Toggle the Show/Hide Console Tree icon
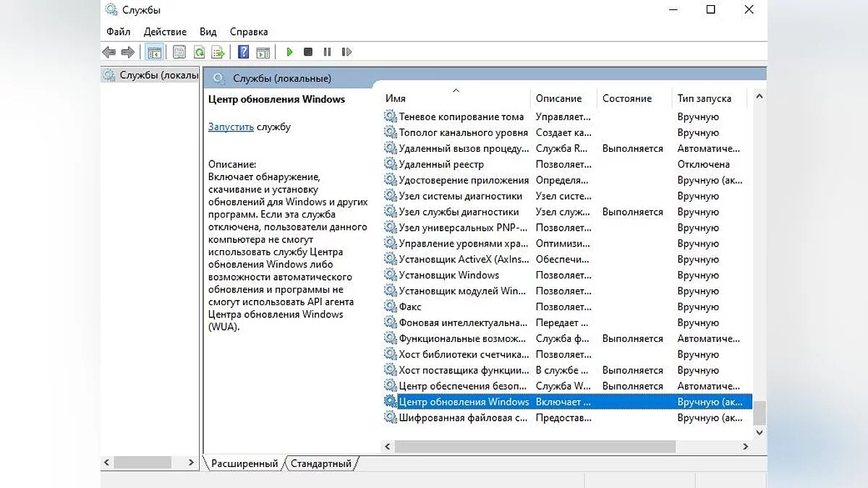Screen dimensions: 868x488 pos(154,52)
